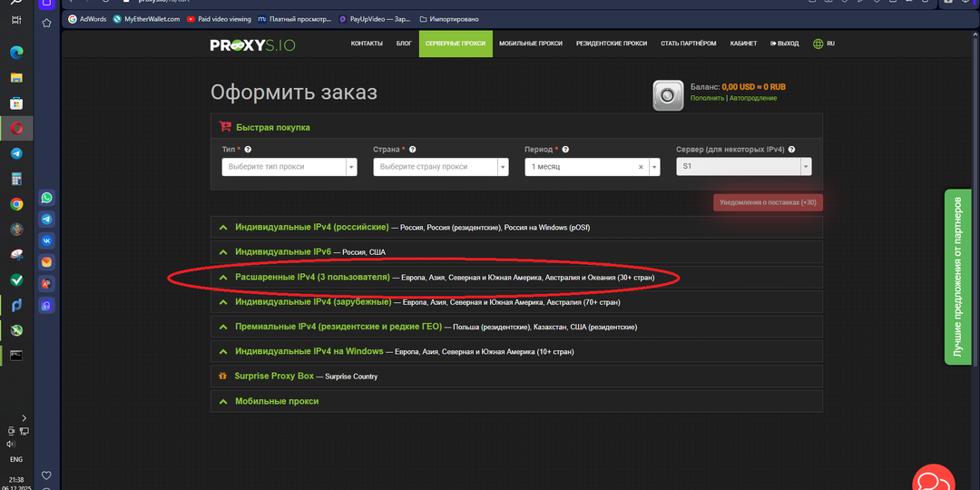Launch Google Chrome from the taskbar
Screen dimensions: 980x490
coord(16,204)
